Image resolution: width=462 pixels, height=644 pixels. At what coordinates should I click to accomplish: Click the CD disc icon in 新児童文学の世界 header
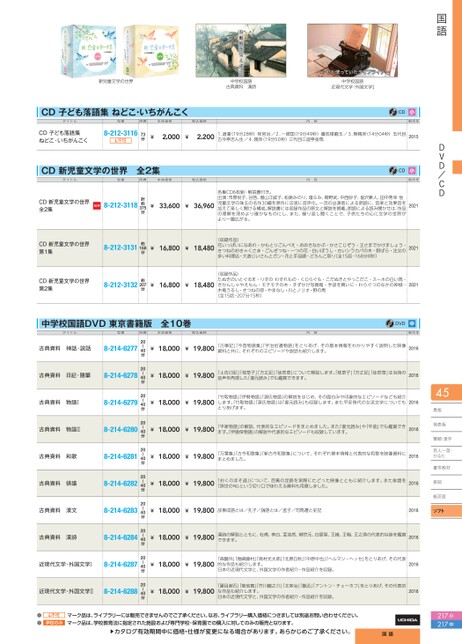click(393, 170)
